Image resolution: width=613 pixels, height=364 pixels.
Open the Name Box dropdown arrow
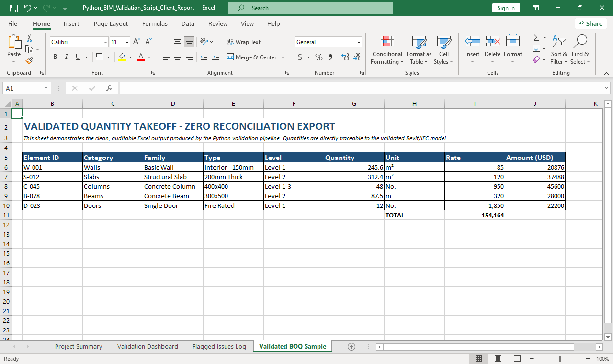click(x=46, y=88)
